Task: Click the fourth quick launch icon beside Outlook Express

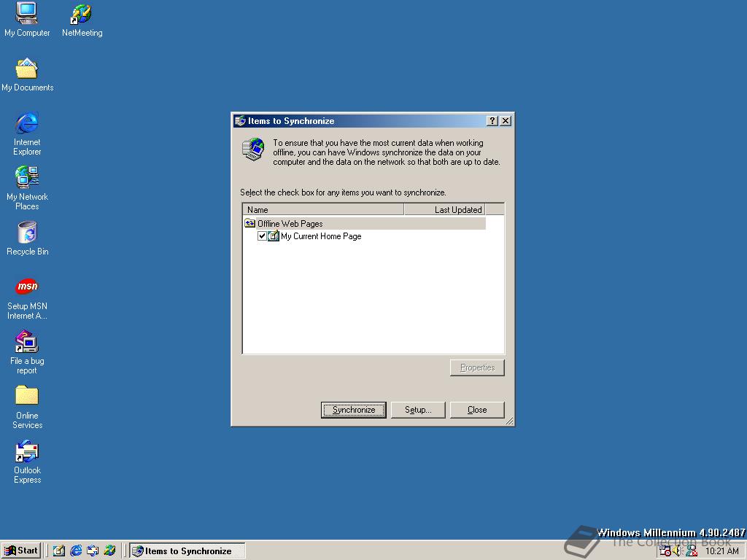Action: [109, 551]
